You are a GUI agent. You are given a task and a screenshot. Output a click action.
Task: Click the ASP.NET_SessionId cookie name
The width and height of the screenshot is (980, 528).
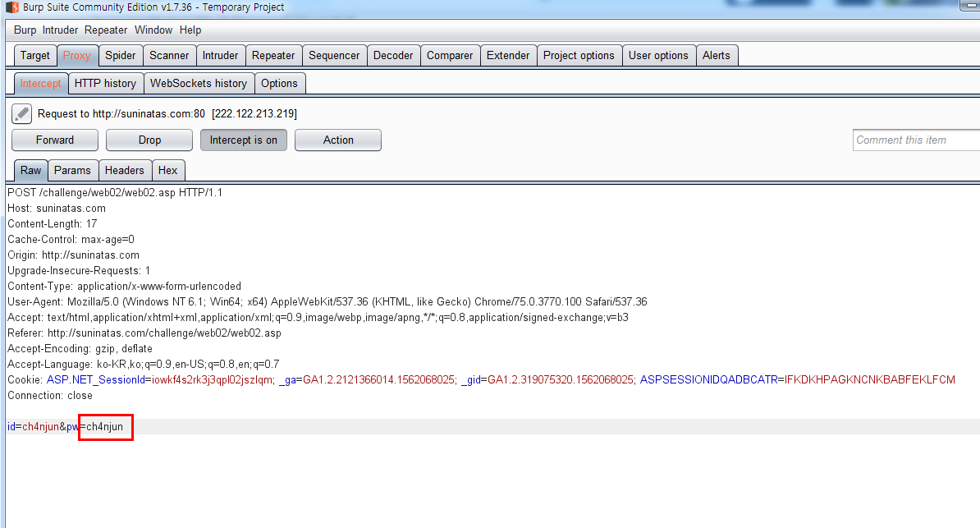click(96, 379)
